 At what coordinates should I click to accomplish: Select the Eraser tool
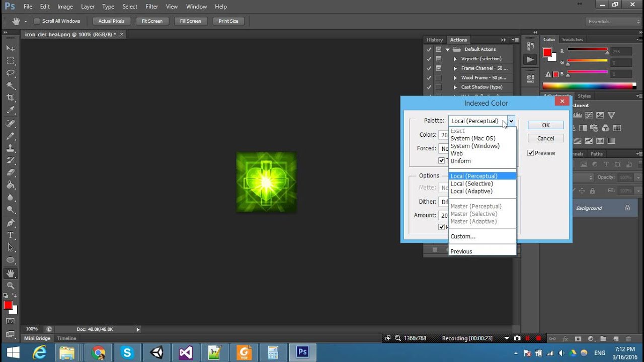coord(10,173)
